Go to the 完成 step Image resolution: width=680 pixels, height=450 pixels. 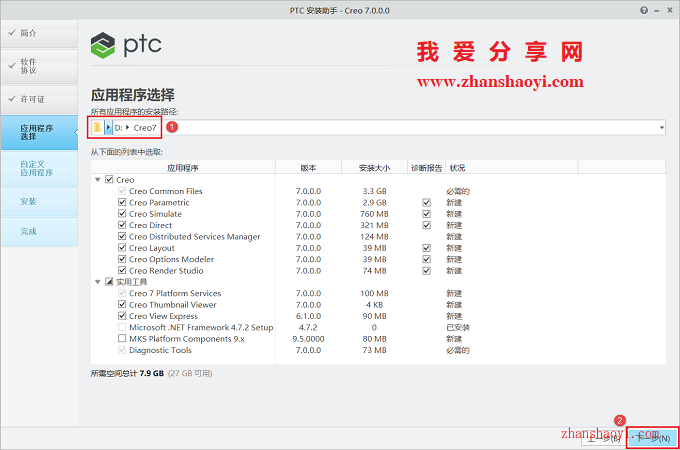pyautogui.click(x=39, y=232)
